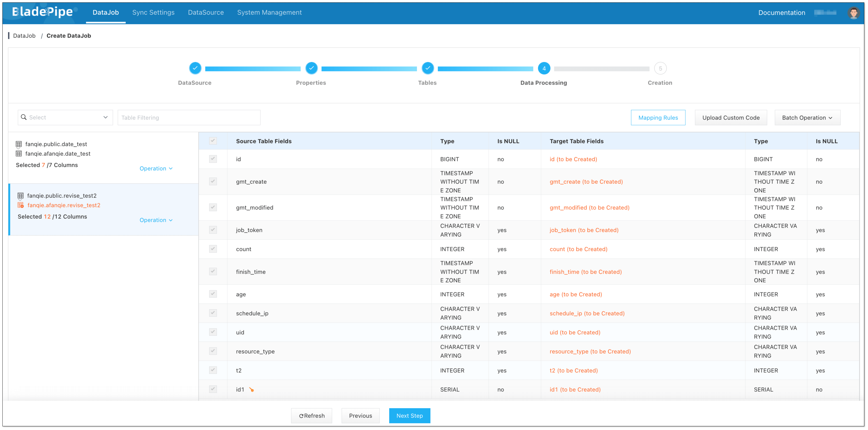This screenshot has height=430, width=868.
Task: Toggle checkbox for the schedule_ip row
Action: 213,313
